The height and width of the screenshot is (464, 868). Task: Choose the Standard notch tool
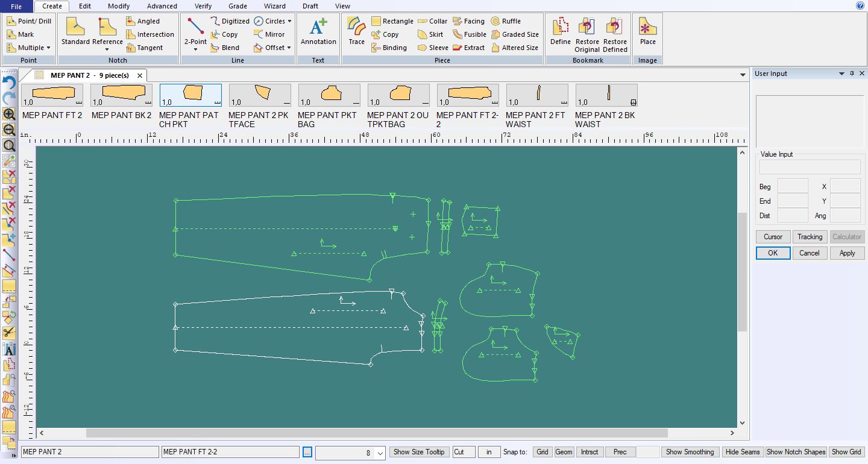pyautogui.click(x=75, y=31)
